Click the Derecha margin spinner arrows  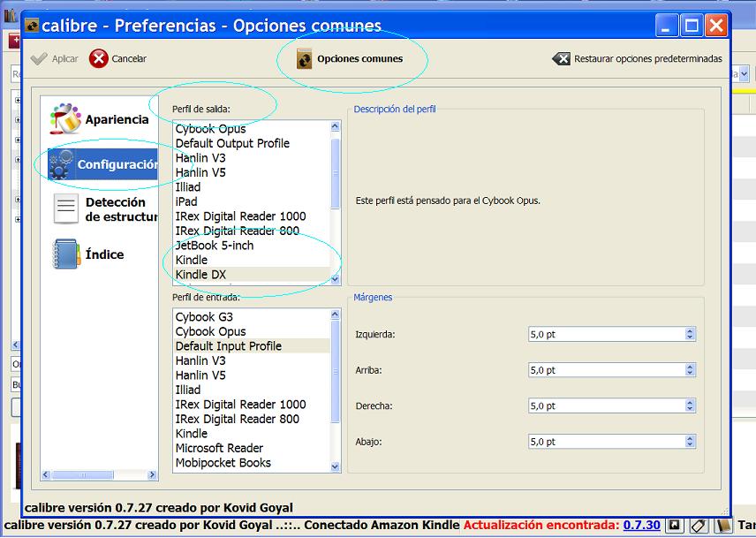tap(690, 405)
